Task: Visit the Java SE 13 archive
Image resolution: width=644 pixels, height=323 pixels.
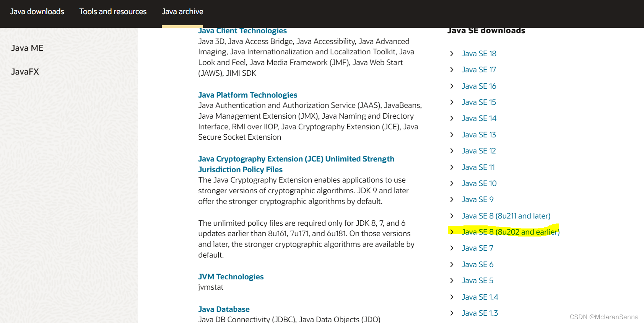Action: pos(479,135)
